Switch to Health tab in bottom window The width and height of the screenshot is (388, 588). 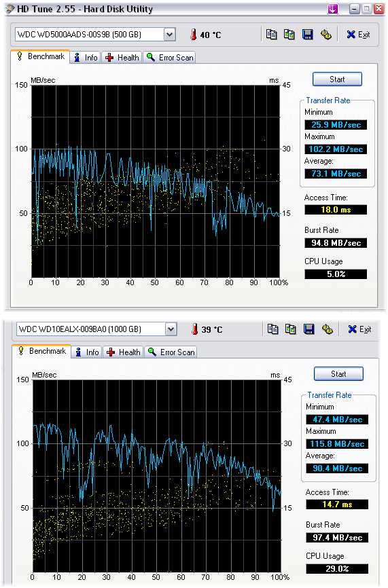(124, 352)
